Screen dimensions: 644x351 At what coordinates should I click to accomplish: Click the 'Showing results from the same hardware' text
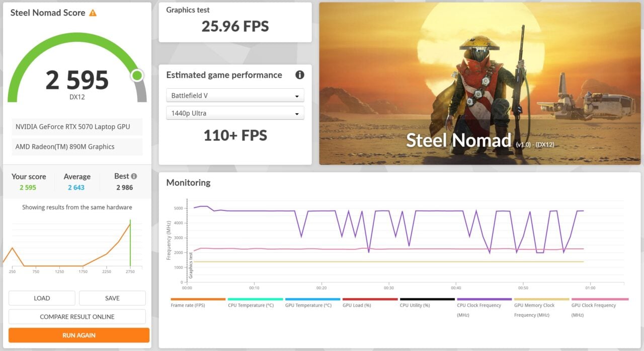[77, 207]
